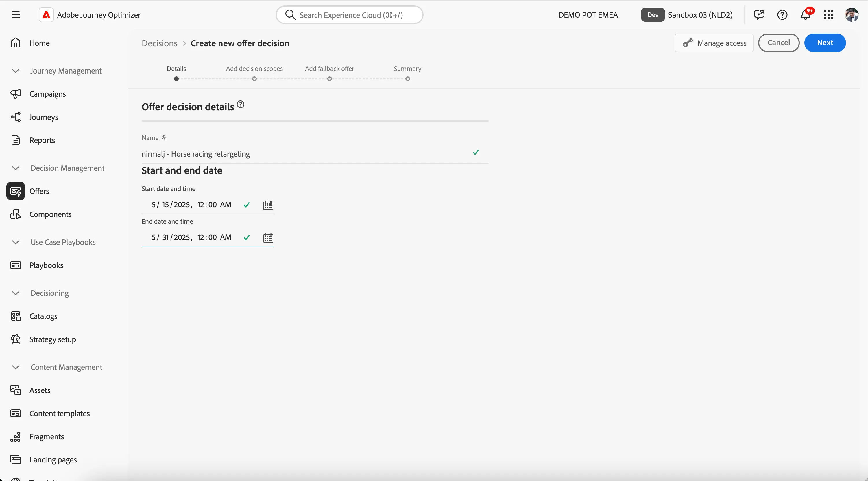The image size is (868, 481).
Task: Click the Name input field
Action: pos(315,154)
